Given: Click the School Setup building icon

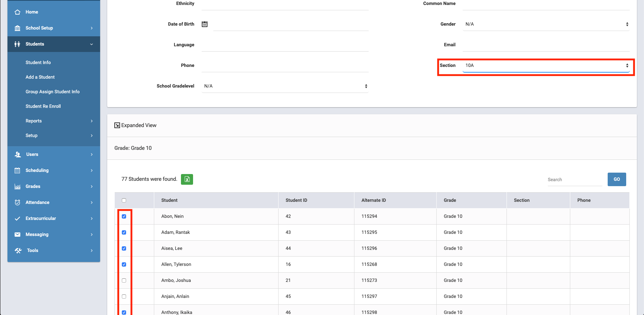Looking at the screenshot, I should point(17,28).
